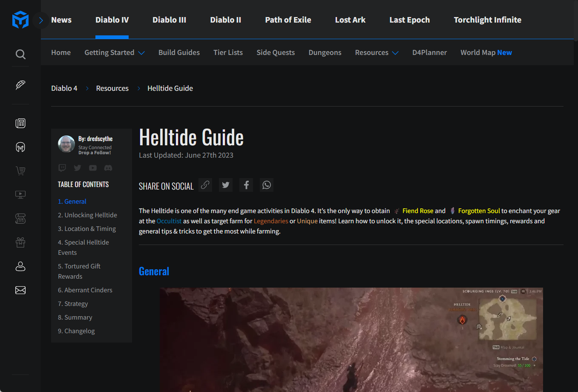Open the Last Epoch tab
Screen dimensions: 578x392
pos(409,20)
